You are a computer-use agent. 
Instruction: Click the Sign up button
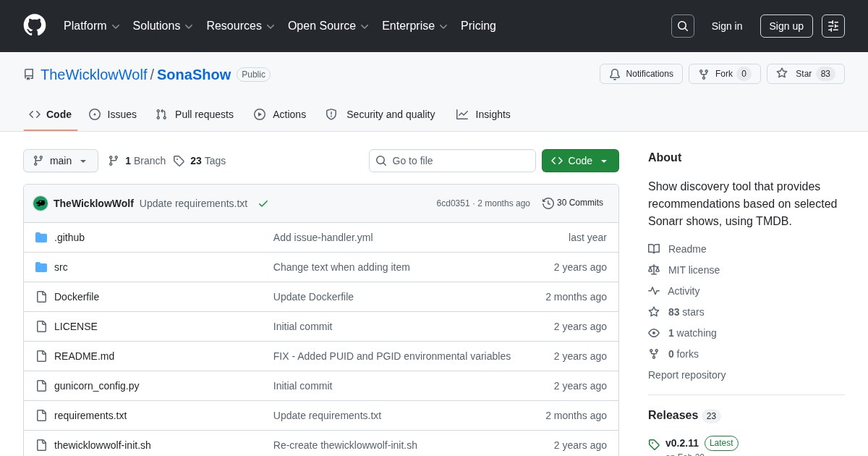[x=786, y=26]
